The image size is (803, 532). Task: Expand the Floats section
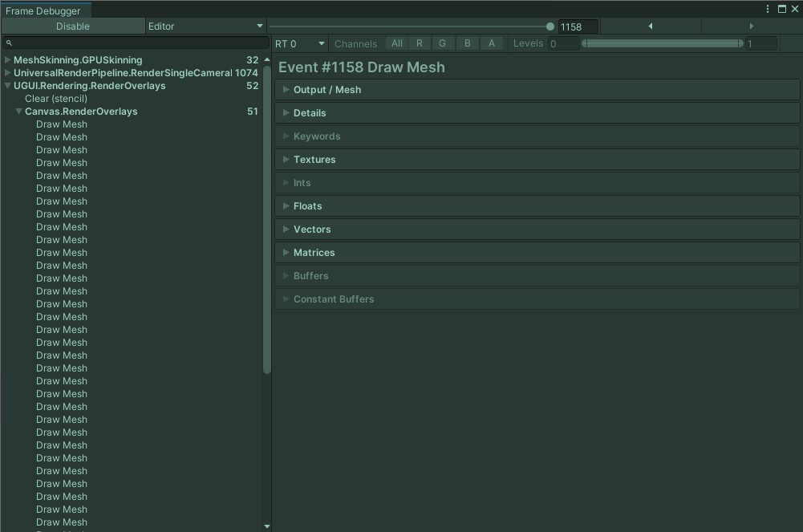click(x=537, y=206)
